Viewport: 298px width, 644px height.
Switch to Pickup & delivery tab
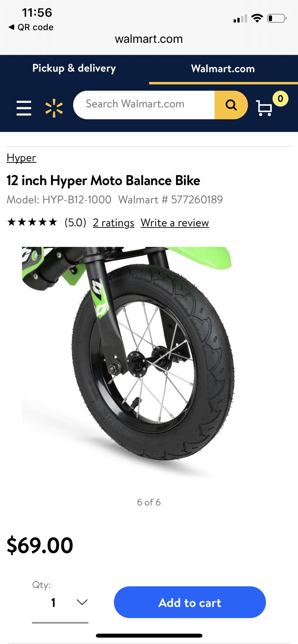pyautogui.click(x=74, y=68)
